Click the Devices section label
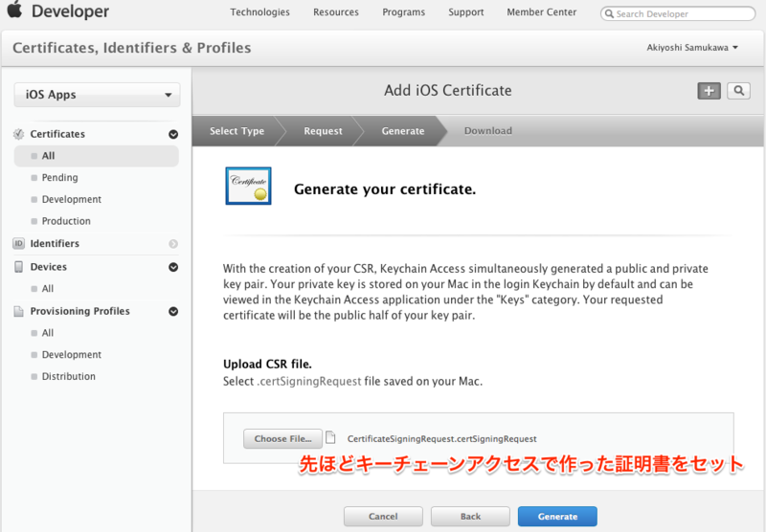This screenshot has height=532, width=766. point(49,267)
